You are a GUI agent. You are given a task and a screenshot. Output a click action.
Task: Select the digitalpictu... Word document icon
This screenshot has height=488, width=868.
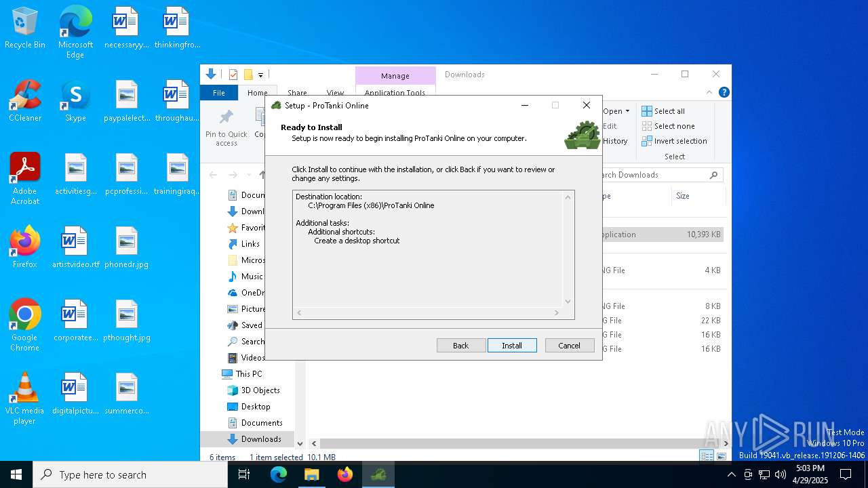[75, 394]
